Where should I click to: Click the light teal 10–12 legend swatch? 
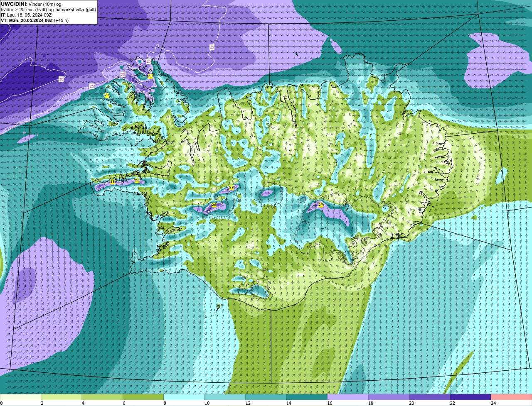225,397
